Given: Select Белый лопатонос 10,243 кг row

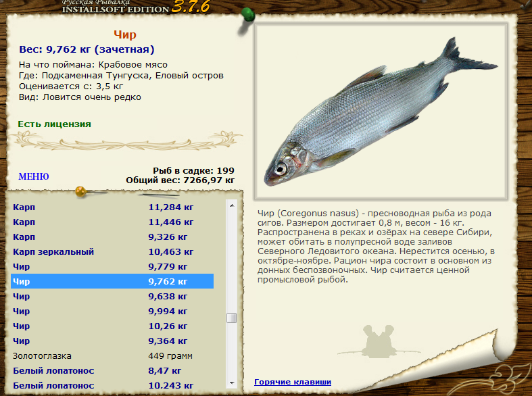Looking at the screenshot, I should coord(112,385).
